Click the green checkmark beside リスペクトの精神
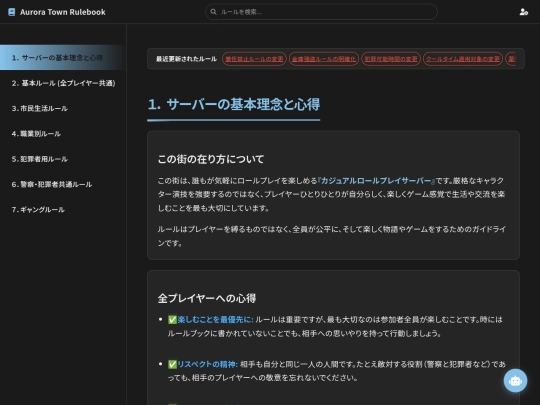 click(172, 364)
